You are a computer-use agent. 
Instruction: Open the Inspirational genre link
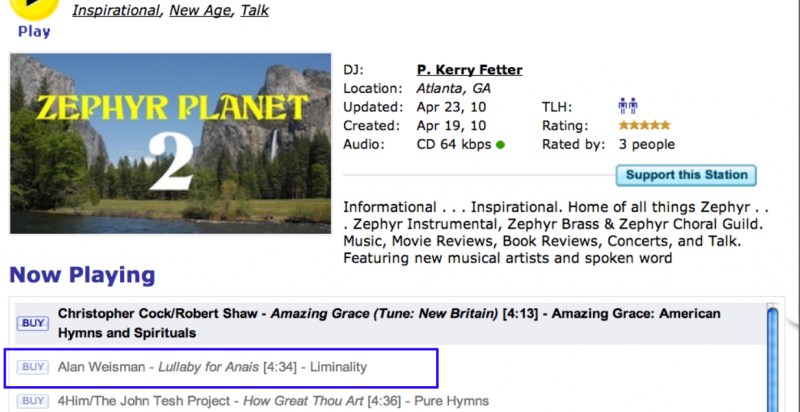click(116, 11)
